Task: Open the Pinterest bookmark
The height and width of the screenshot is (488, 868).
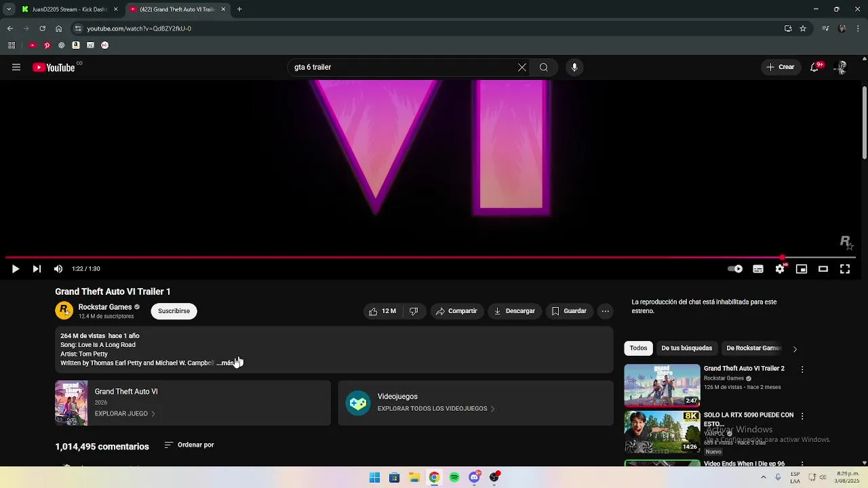Action: [47, 45]
